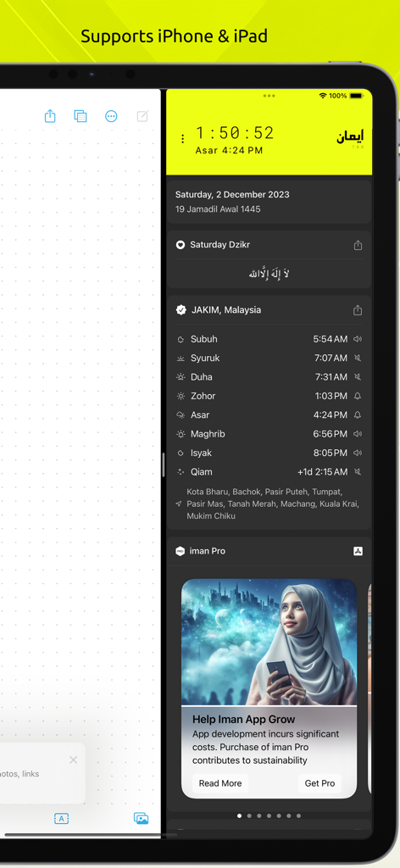Grab the split view divider handle
The height and width of the screenshot is (868, 400).
[164, 465]
